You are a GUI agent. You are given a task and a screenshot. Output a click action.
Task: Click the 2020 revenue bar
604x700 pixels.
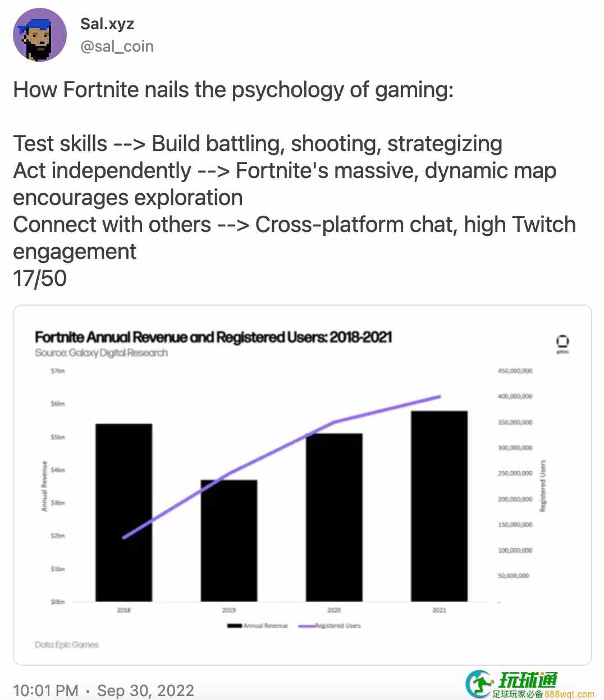tap(334, 517)
